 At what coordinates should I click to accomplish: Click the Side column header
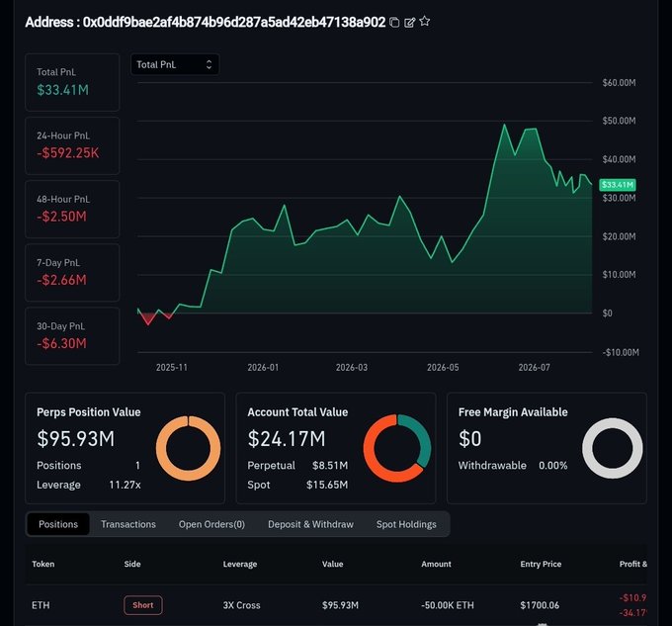coord(132,564)
